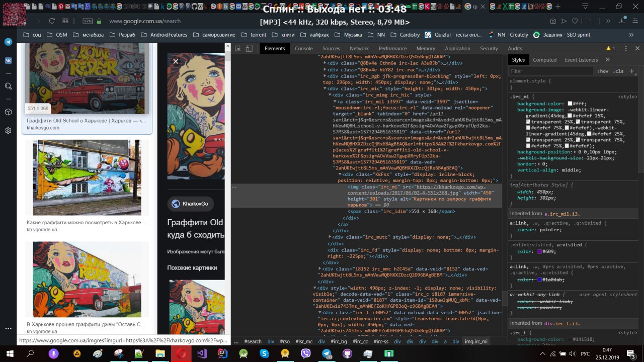Open GitHub Desktop from the taskbar
This screenshot has height=362, width=644.
(x=347, y=353)
